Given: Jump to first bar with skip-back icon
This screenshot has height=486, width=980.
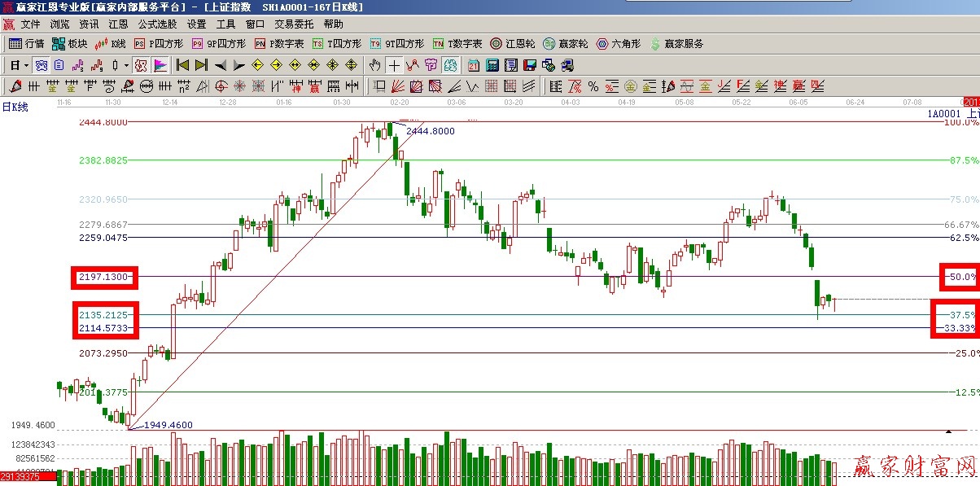Looking at the screenshot, I should click(x=182, y=65).
